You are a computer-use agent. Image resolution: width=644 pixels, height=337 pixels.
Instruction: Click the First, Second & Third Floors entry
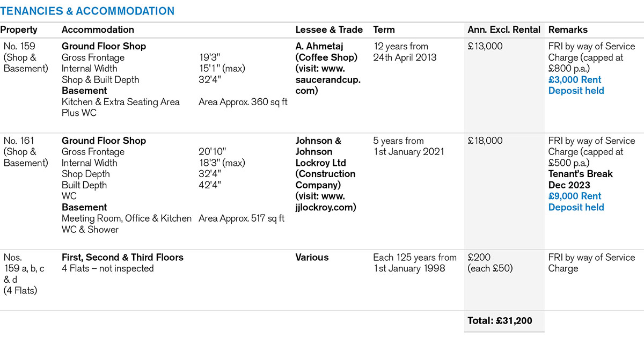coord(122,257)
